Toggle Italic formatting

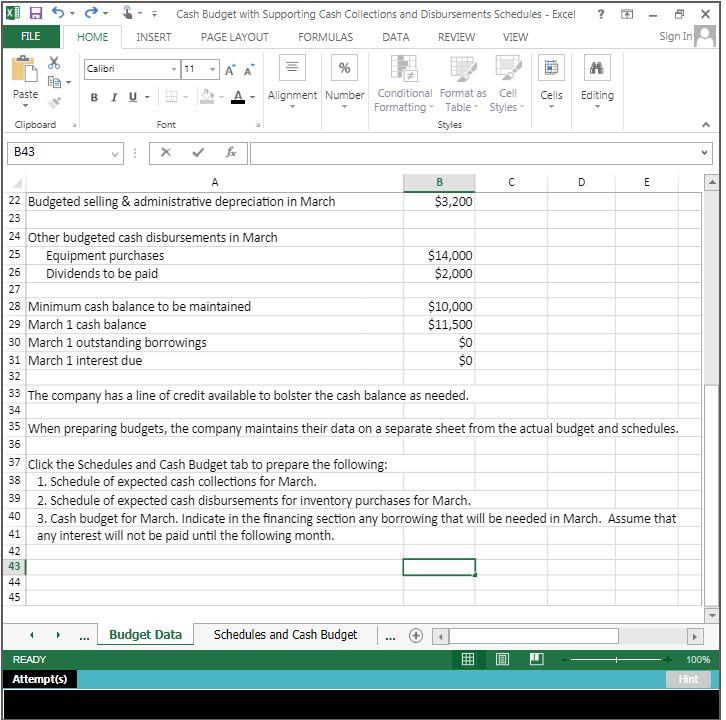coord(114,97)
